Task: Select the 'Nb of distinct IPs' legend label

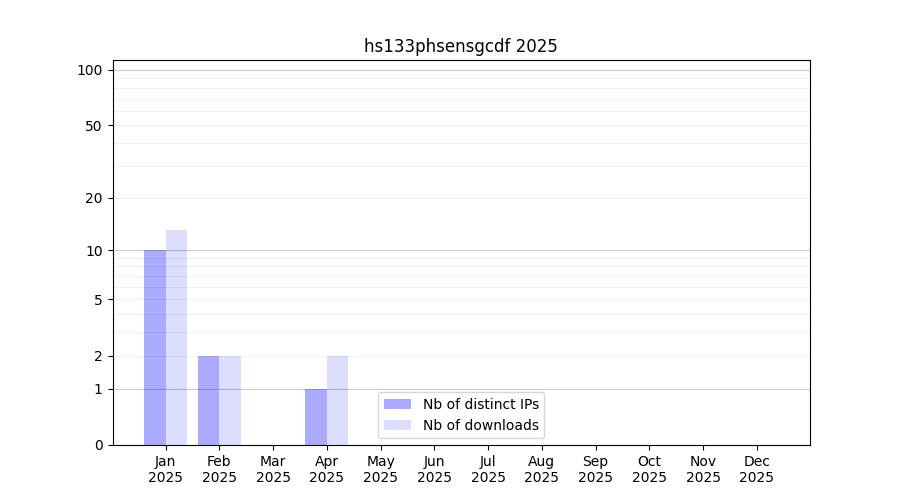Action: click(480, 404)
